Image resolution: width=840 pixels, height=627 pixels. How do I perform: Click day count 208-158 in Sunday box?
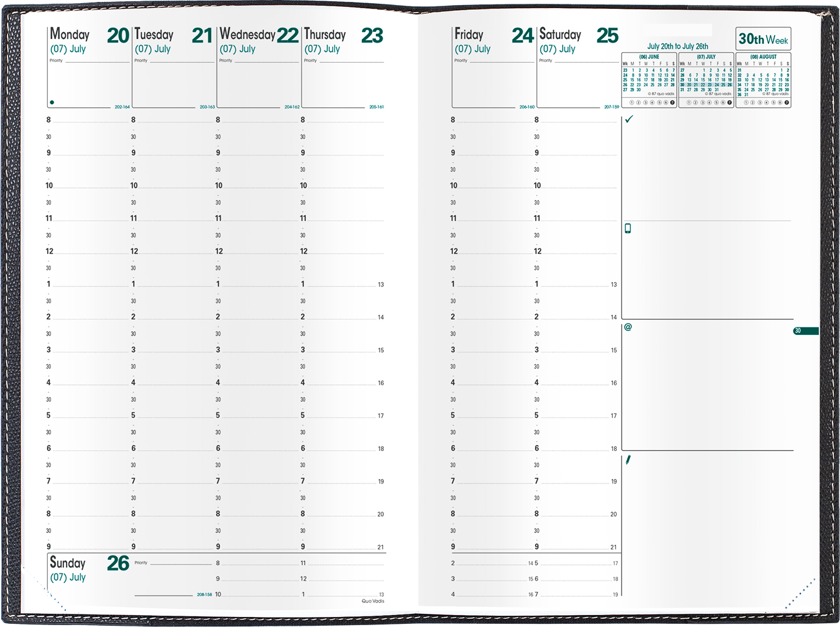(205, 594)
